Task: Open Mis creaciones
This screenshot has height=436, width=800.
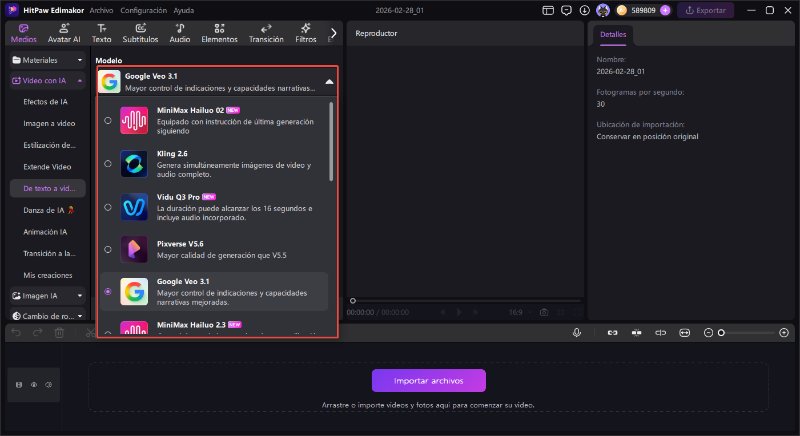Action: click(x=48, y=275)
